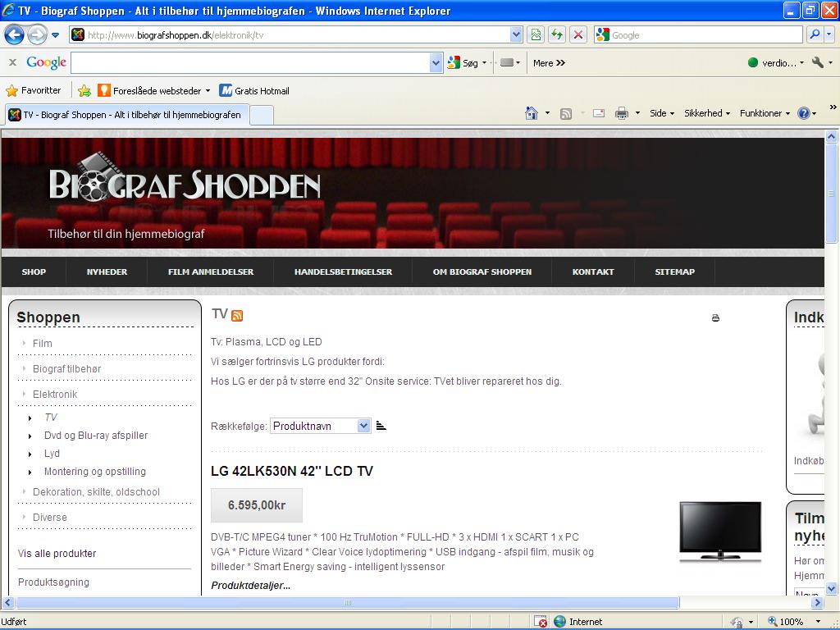This screenshot has height=630, width=840.
Task: Click the RSS feeds icon on command bar
Action: [566, 113]
